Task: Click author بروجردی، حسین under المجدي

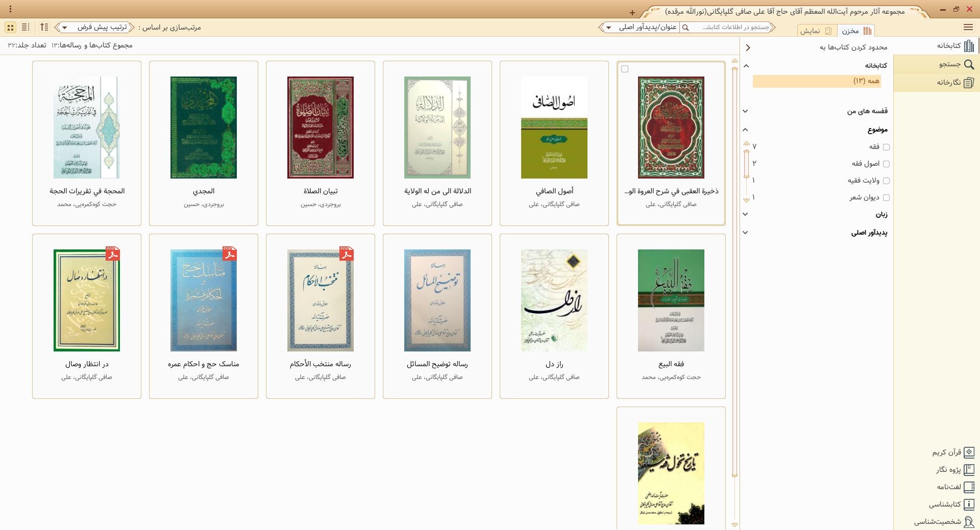Action: tap(204, 205)
